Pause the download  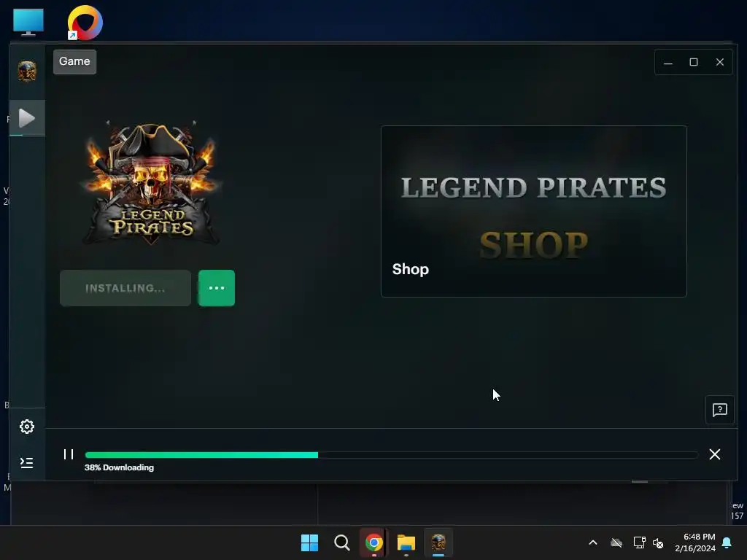click(x=69, y=454)
